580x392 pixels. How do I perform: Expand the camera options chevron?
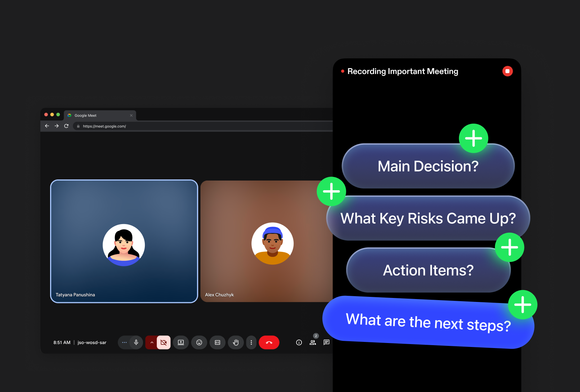point(152,342)
